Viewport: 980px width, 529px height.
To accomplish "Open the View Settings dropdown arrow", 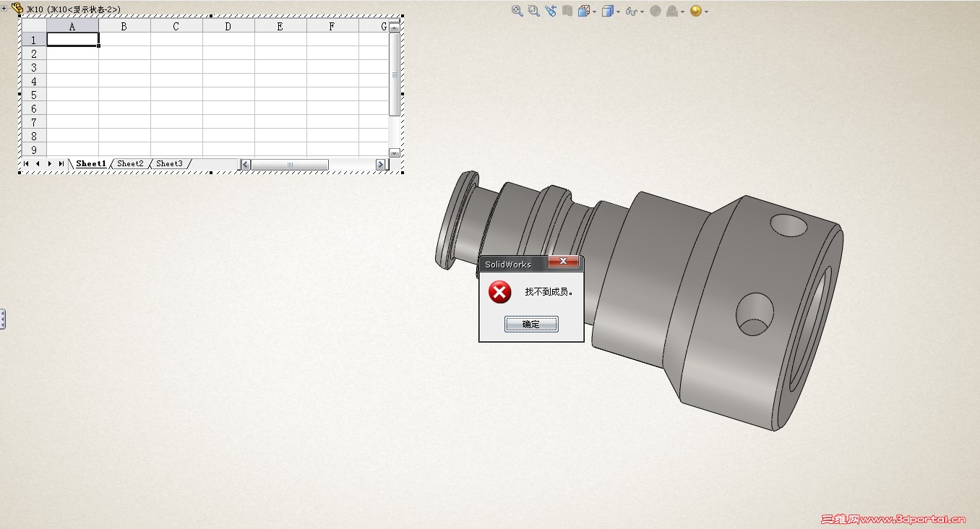I will coord(706,12).
